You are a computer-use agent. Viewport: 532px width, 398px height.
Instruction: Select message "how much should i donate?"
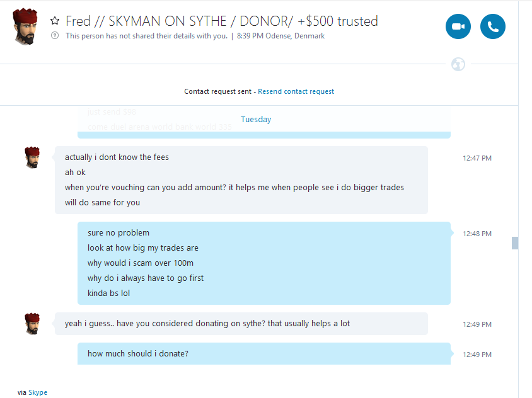138,353
